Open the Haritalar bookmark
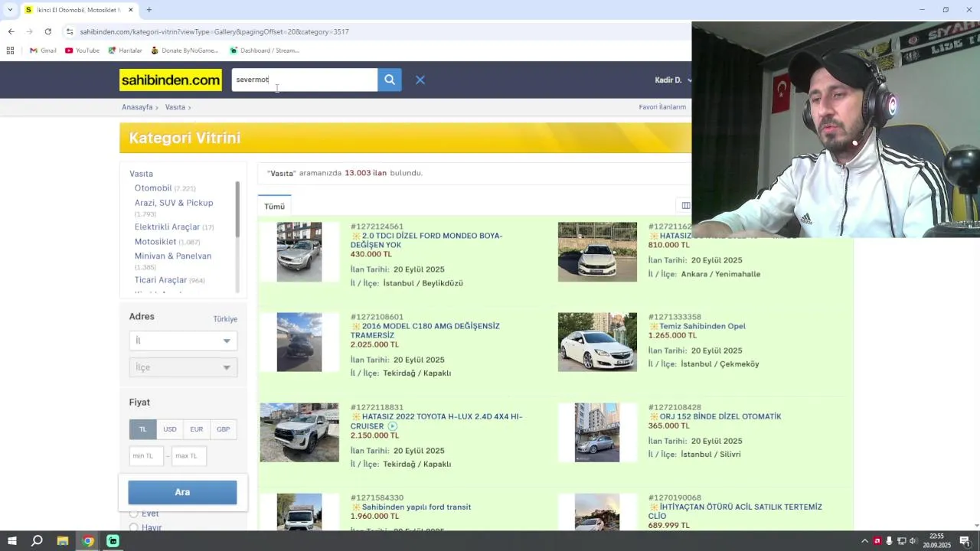Image resolution: width=980 pixels, height=551 pixels. point(125,51)
